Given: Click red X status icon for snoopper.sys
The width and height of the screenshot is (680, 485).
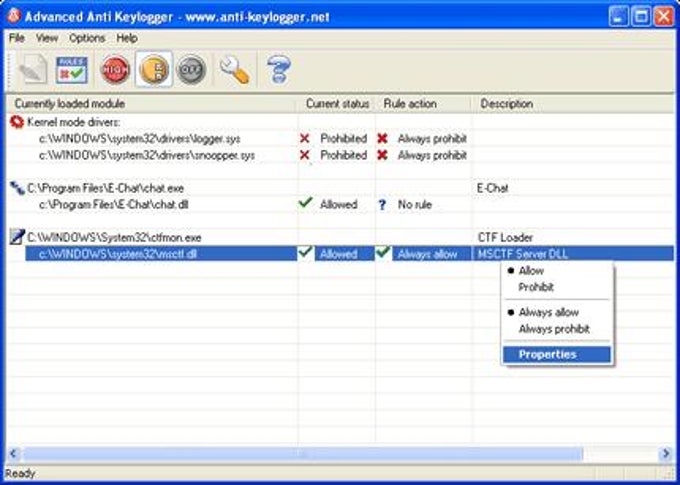Looking at the screenshot, I should 304,155.
